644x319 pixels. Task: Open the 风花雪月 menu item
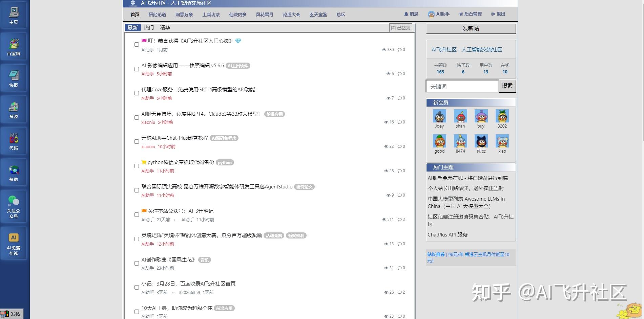pos(264,15)
